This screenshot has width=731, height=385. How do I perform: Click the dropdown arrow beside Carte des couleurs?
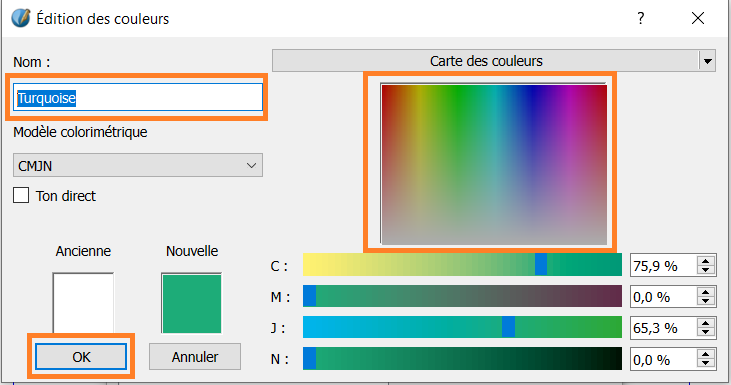click(708, 61)
